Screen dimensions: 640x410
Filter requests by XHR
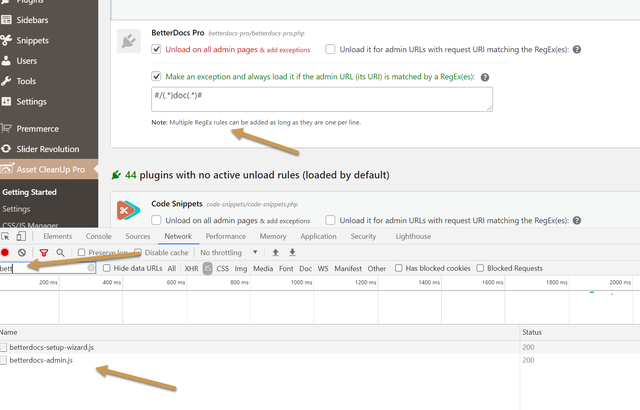point(191,268)
